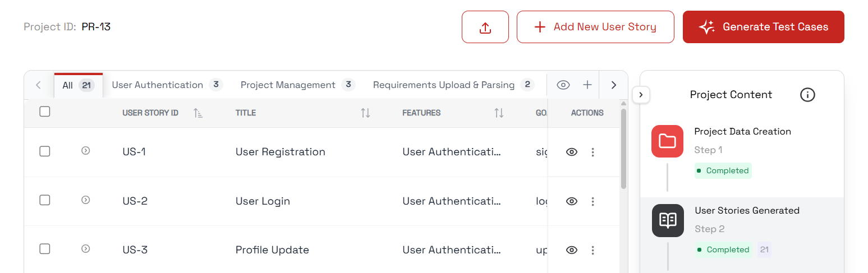Toggle the select-all header checkbox
The width and height of the screenshot is (868, 273).
coord(45,112)
